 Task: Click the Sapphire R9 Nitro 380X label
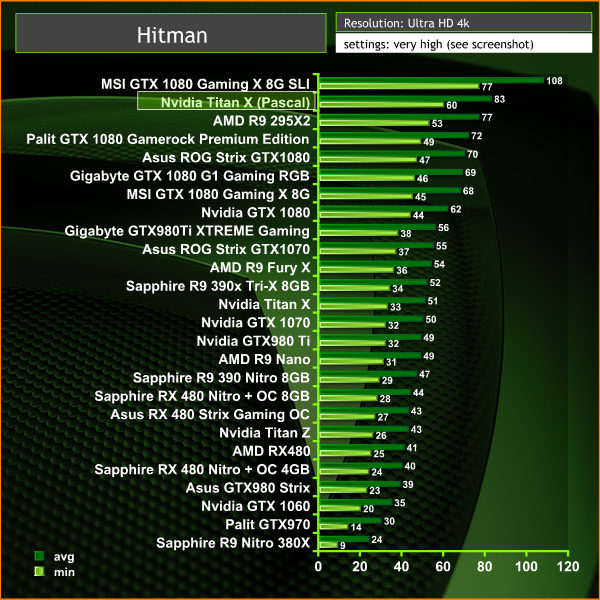tap(233, 543)
